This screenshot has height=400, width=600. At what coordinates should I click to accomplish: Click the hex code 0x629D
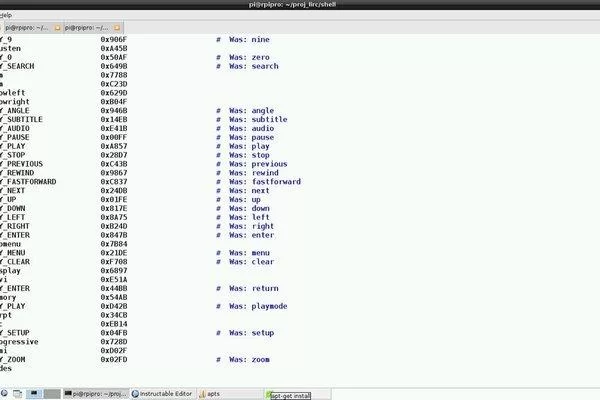click(114, 93)
